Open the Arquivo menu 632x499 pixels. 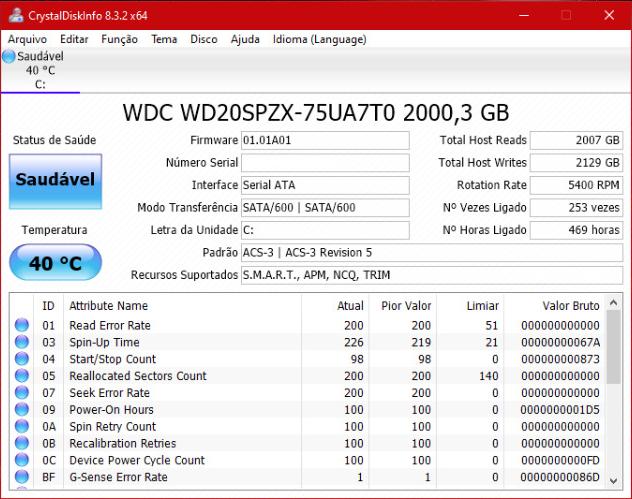pyautogui.click(x=27, y=39)
